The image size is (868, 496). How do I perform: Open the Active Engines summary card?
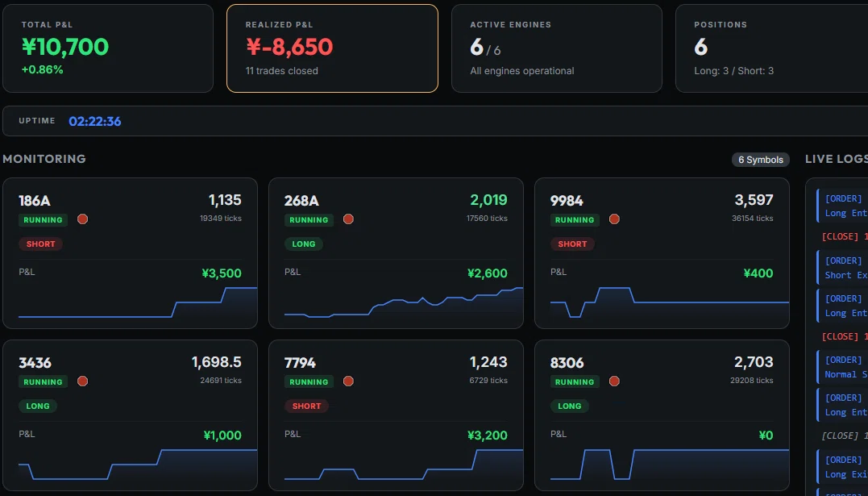pos(556,48)
